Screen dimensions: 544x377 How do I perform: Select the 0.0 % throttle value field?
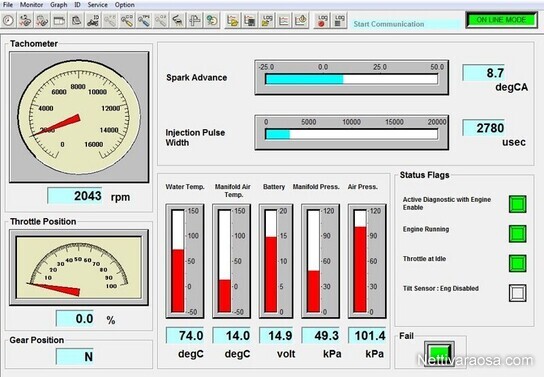tap(75, 318)
